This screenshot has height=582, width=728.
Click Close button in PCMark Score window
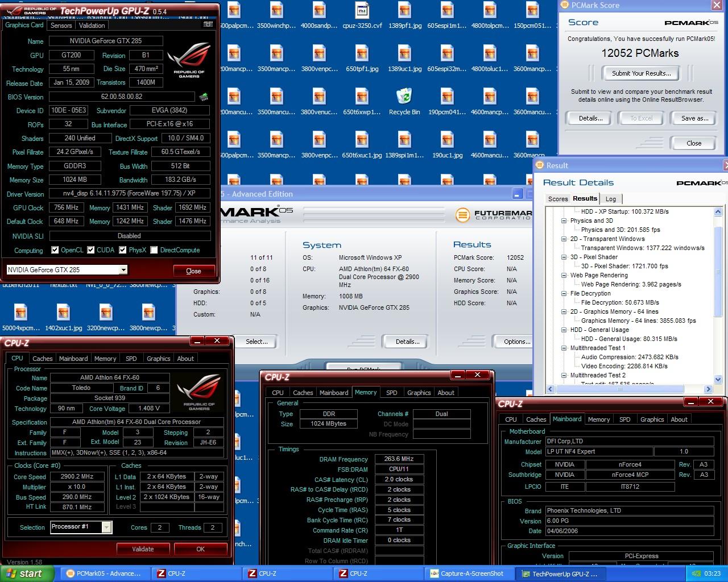point(694,143)
